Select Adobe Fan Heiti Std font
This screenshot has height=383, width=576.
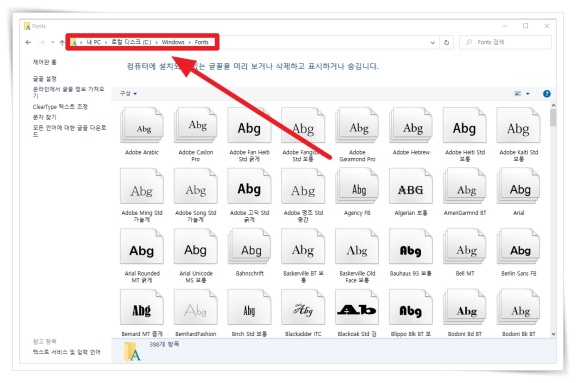249,125
